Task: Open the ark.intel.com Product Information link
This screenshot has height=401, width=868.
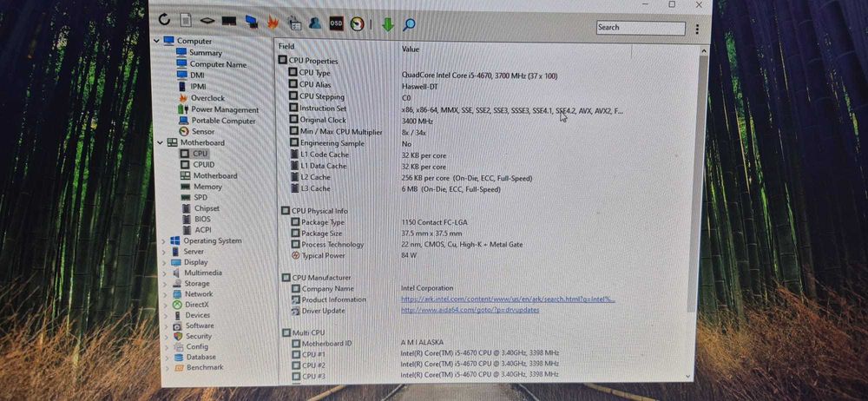Action: [x=508, y=299]
